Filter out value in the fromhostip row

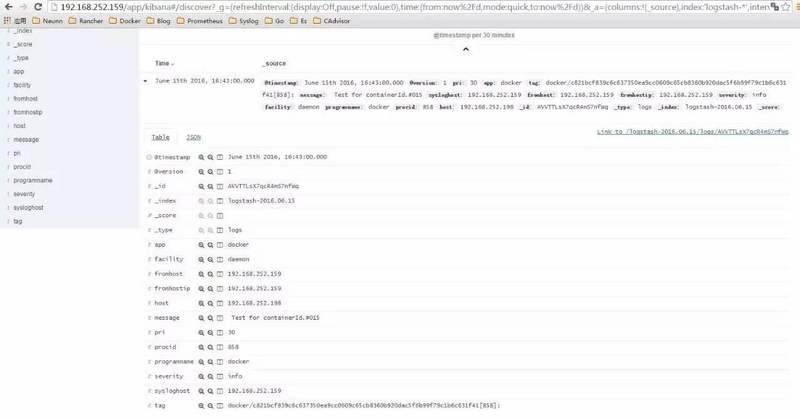210,289
